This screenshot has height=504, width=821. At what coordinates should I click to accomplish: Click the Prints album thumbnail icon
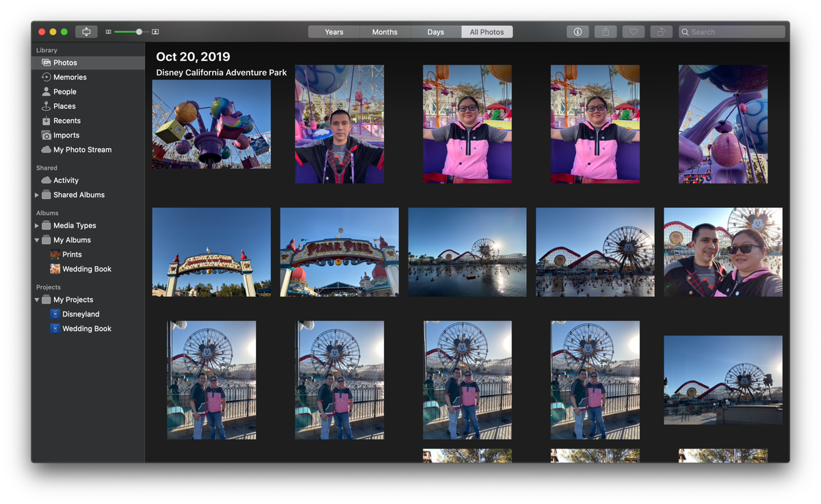pyautogui.click(x=55, y=254)
